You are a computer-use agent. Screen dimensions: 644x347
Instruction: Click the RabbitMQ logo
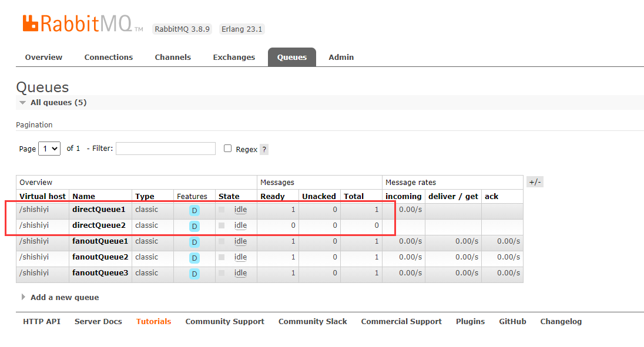pyautogui.click(x=82, y=24)
